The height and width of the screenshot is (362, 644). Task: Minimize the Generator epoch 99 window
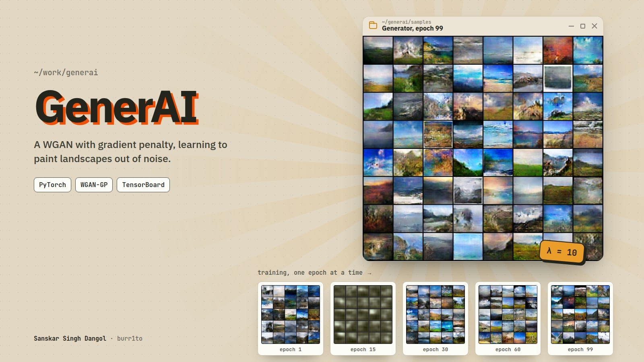(571, 26)
